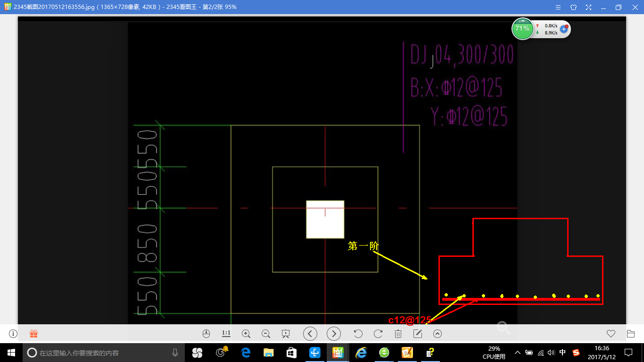Expand more tools up-arrow button
This screenshot has width=644, height=362.
pos(438,334)
